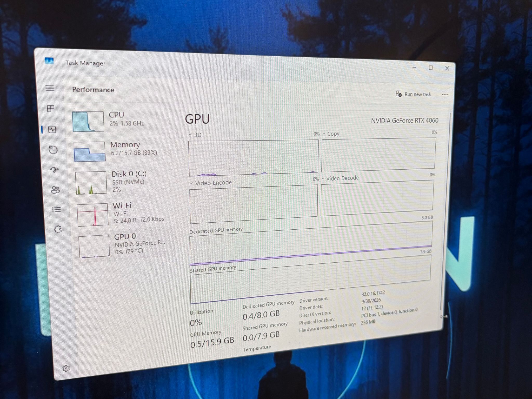
Task: Click the 236 MB hardware reserved value
Action: point(368,322)
